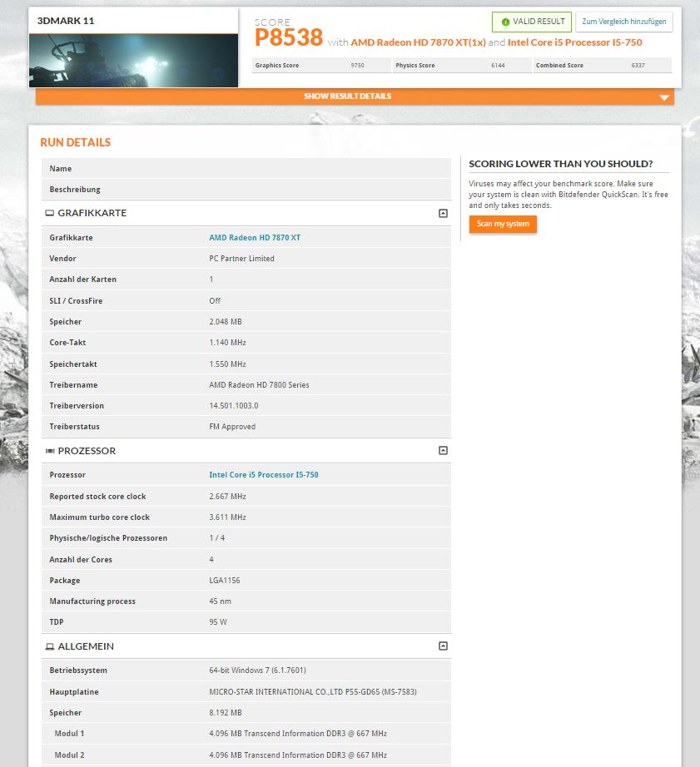The height and width of the screenshot is (767, 700).
Task: Open Intel Core i5 Processor I5-750 link in Prozessor row
Action: 263,475
